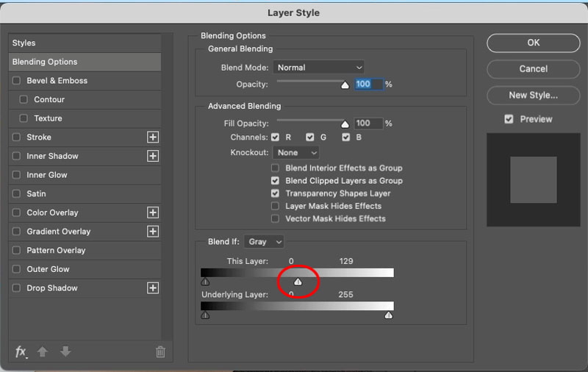
Task: Click the Underlying Layer gradient bar
Action: (x=297, y=306)
